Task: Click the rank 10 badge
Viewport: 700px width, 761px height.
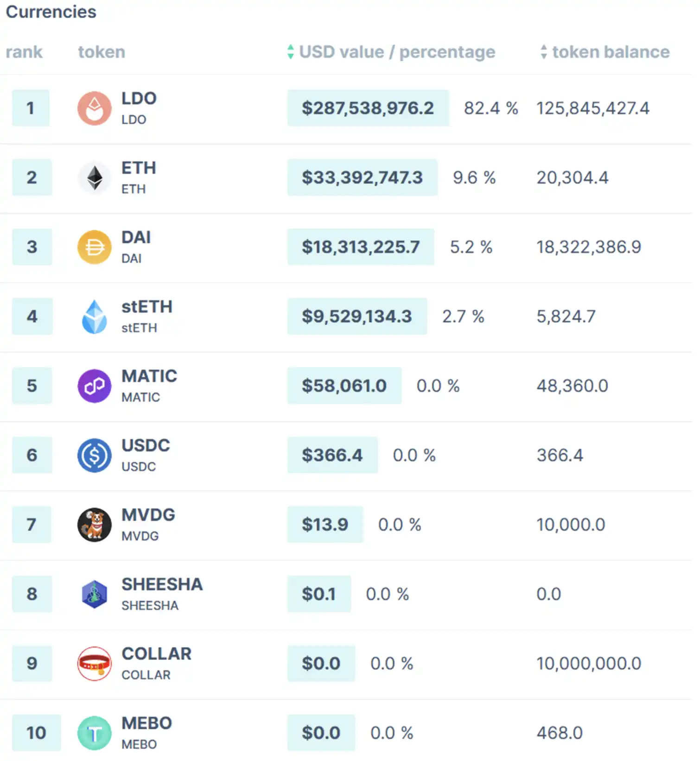Action: [x=36, y=733]
